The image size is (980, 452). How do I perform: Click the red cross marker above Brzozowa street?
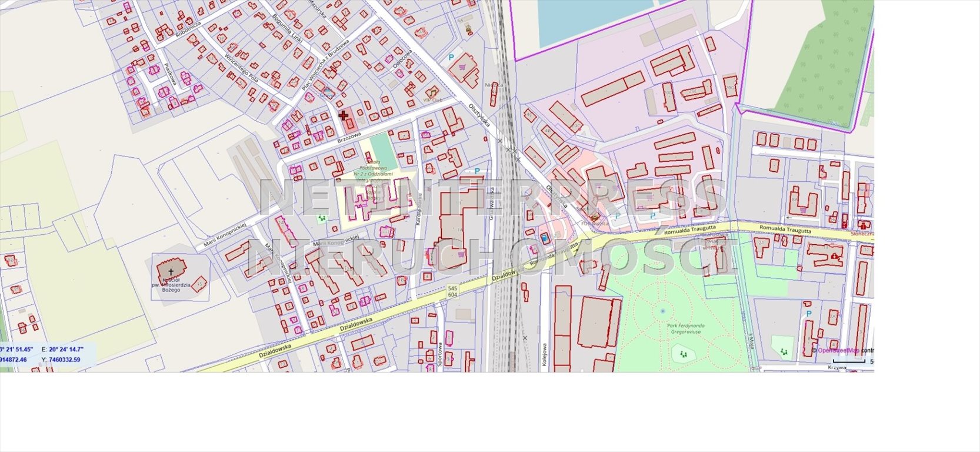(x=344, y=115)
